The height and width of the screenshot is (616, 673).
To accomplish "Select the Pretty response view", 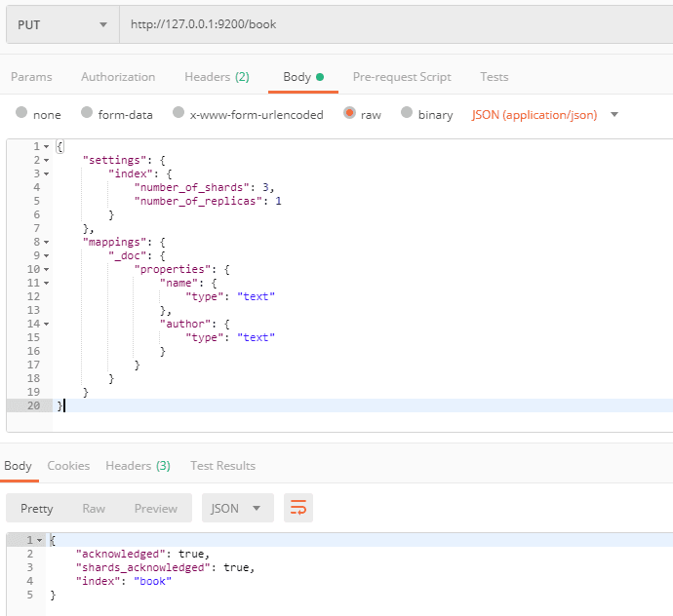I will [x=36, y=509].
